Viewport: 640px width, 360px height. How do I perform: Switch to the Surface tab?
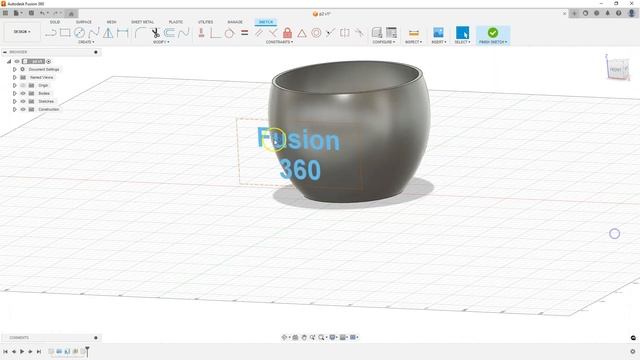(84, 22)
